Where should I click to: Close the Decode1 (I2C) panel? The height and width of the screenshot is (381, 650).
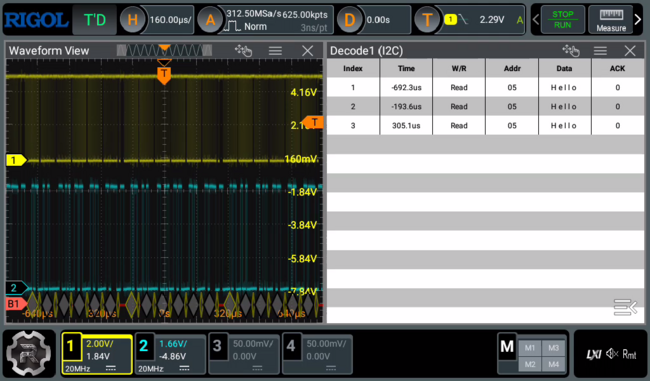[x=630, y=51]
